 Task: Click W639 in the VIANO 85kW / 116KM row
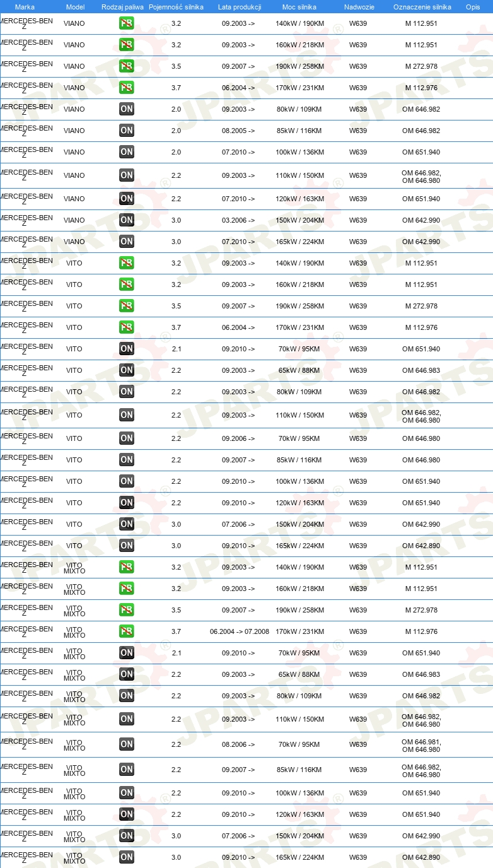(358, 131)
